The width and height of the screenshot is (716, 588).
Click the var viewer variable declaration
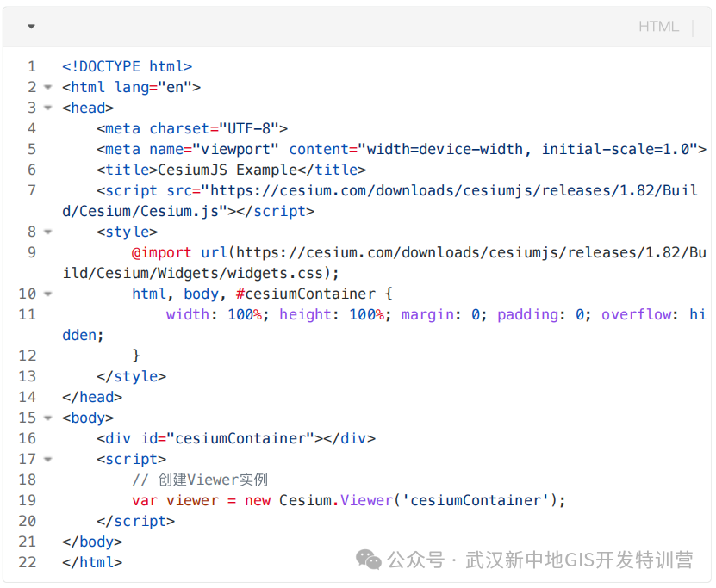(176, 500)
